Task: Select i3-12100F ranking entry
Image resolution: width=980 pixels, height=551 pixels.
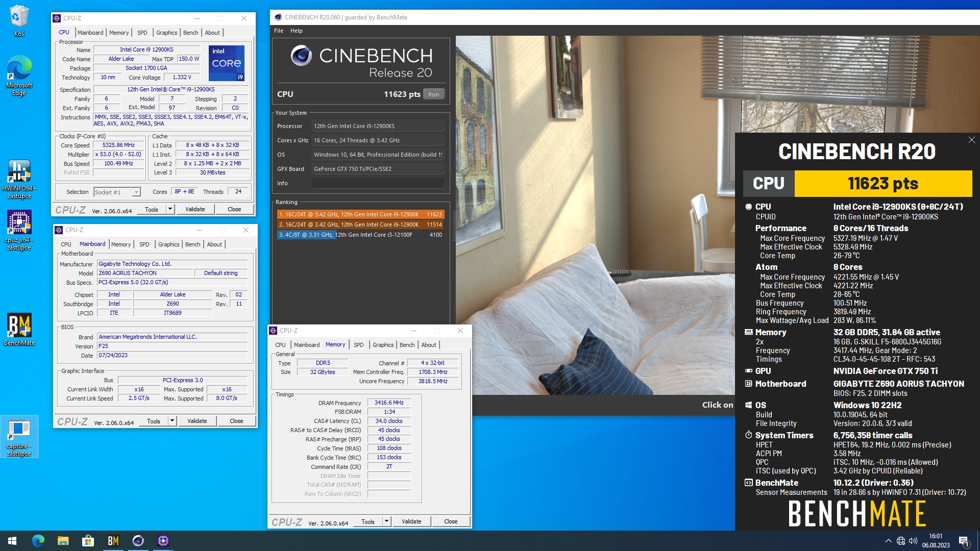Action: (360, 235)
